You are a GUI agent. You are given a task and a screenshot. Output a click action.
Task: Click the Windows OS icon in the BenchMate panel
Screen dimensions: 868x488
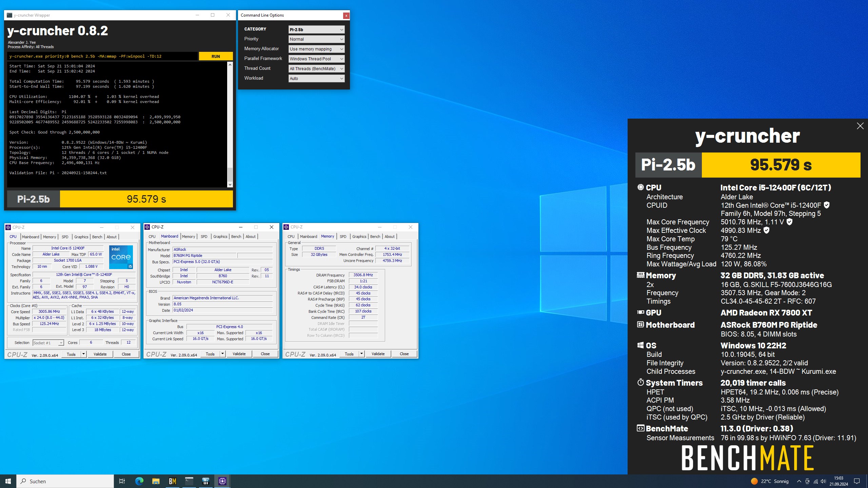(640, 345)
